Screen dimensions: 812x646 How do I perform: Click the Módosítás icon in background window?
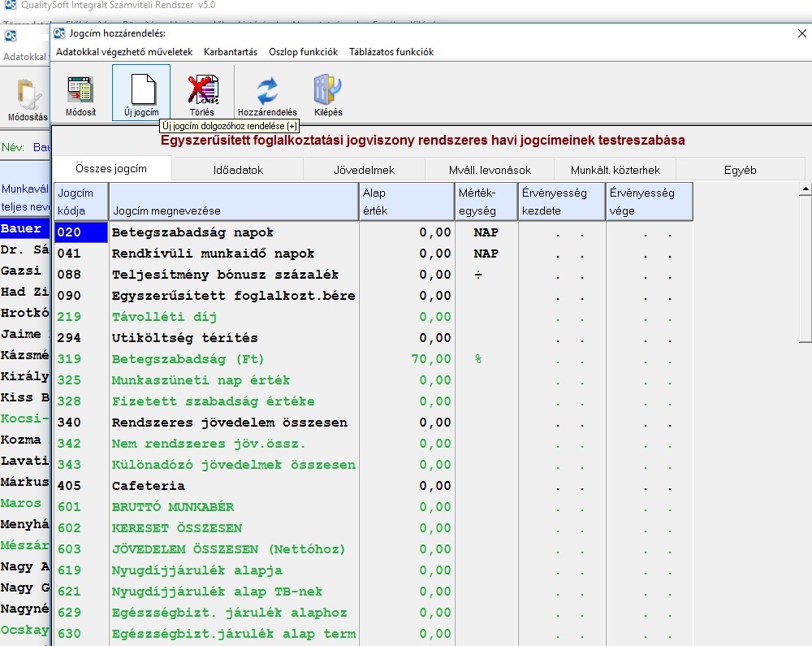click(x=28, y=101)
